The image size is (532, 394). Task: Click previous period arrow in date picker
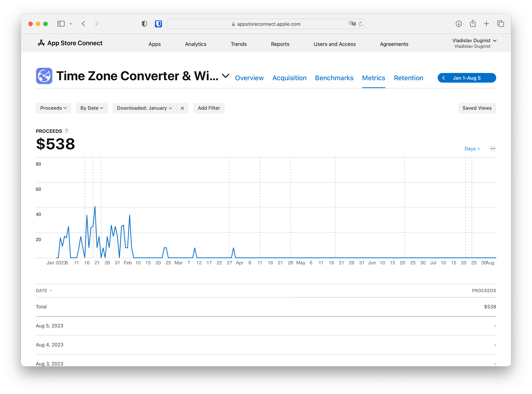click(443, 78)
